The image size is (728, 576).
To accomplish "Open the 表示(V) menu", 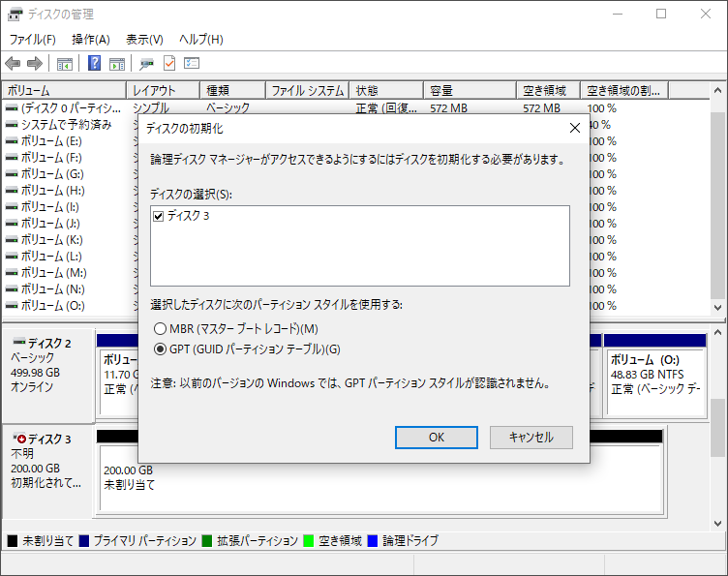I will point(145,40).
